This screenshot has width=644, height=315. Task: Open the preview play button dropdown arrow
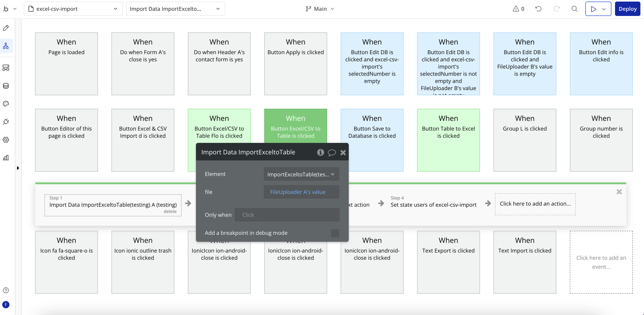click(x=604, y=9)
